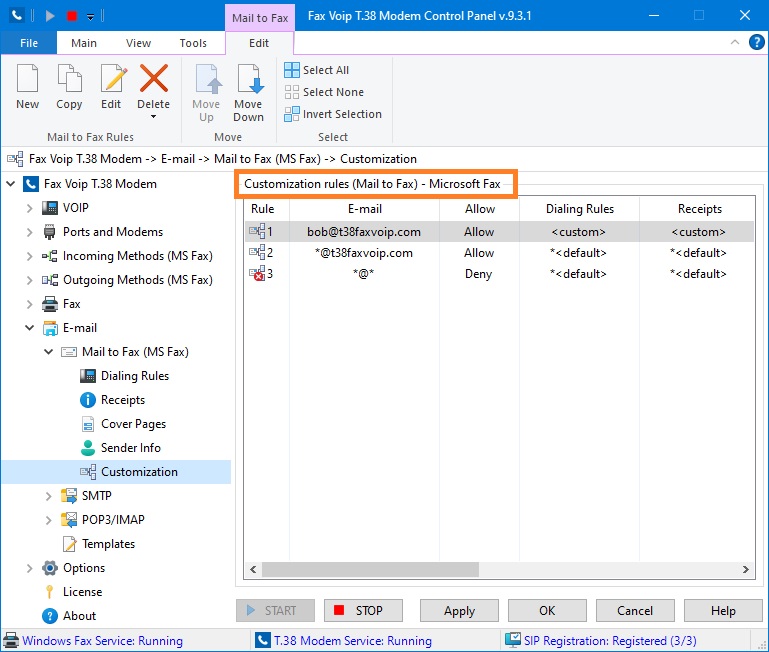Select the License key icon
The width and height of the screenshot is (769, 652).
click(50, 592)
